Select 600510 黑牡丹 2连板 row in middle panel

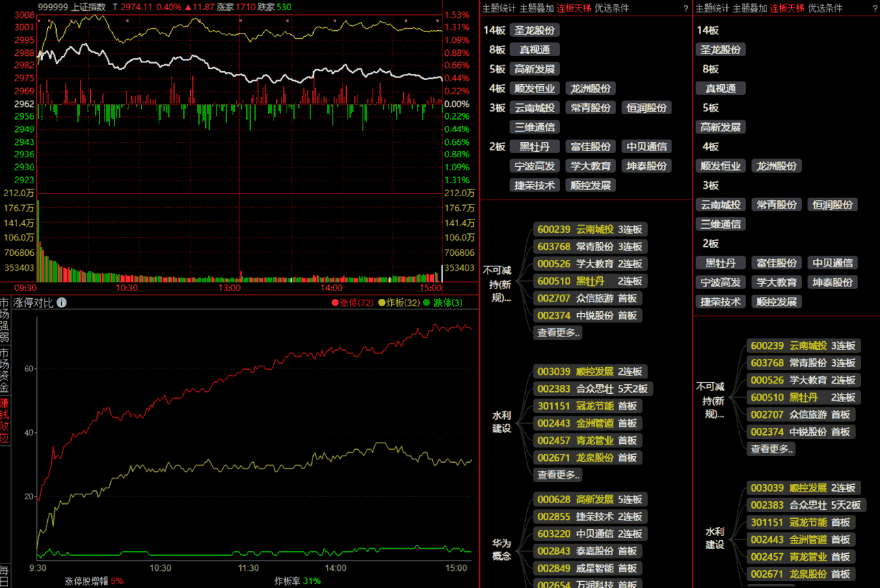[590, 281]
